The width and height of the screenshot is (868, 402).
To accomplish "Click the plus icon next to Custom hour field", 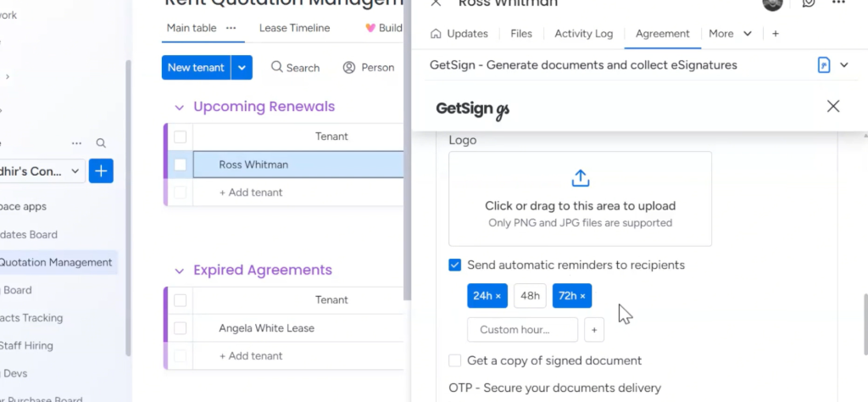I will point(594,330).
